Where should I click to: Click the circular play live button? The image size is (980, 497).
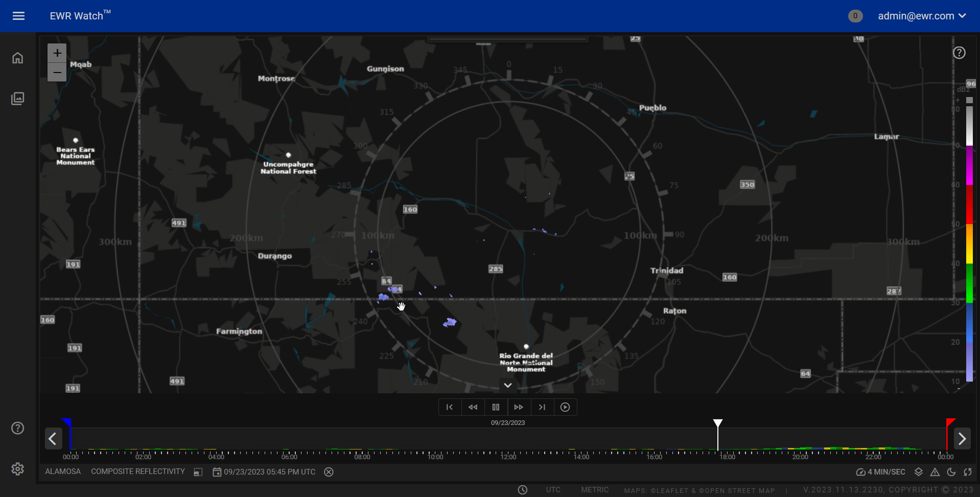565,407
